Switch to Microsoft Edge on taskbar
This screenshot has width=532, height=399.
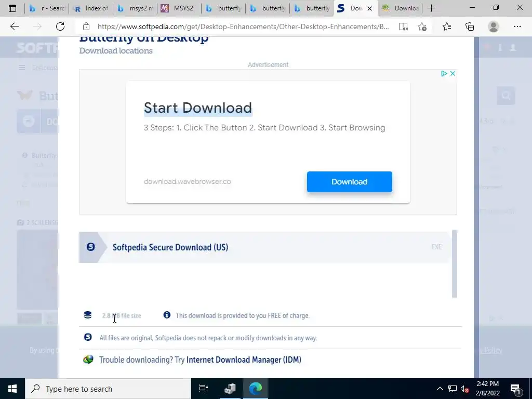click(256, 389)
